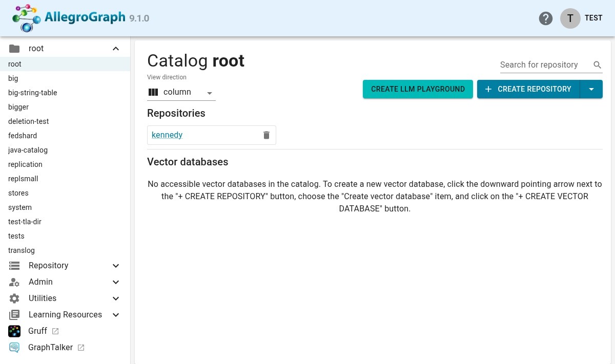The width and height of the screenshot is (615, 364).
Task: Open the View direction column dropdown
Action: point(181,92)
